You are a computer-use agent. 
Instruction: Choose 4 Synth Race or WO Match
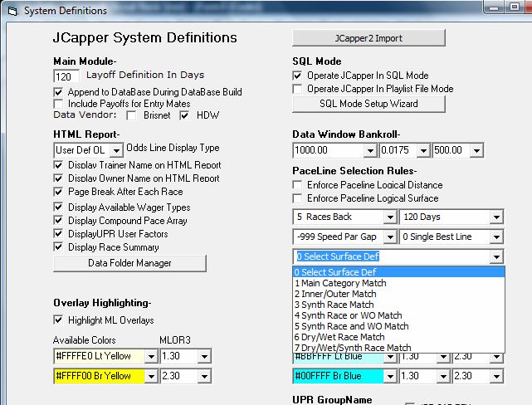point(398,316)
